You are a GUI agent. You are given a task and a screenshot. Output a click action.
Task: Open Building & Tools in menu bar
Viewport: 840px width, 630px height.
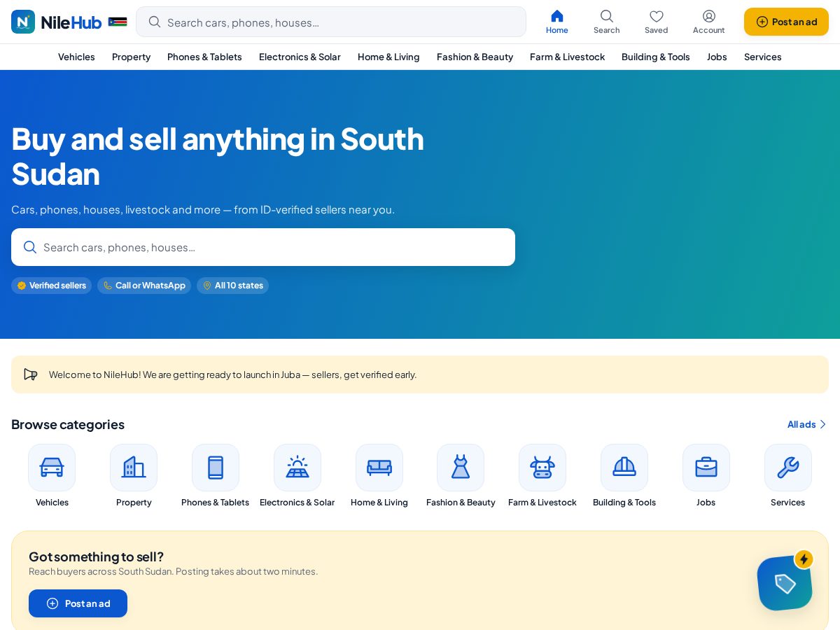pos(656,57)
